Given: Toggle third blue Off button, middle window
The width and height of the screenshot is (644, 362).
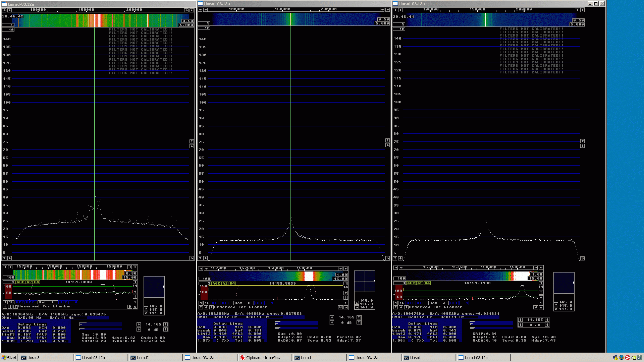Looking at the screenshot, I should 260,303.
